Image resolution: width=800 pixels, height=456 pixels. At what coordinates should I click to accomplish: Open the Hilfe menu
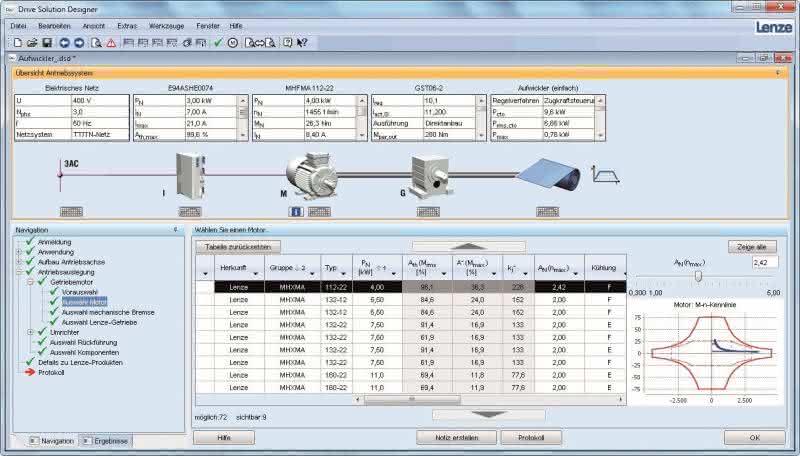(x=236, y=26)
